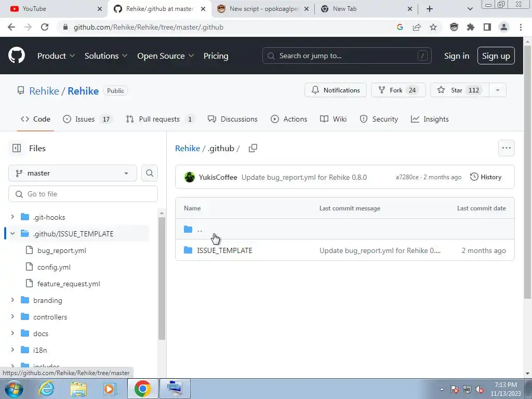Click the Chrome profile avatar icon
This screenshot has height=399, width=532.
pos(504,27)
